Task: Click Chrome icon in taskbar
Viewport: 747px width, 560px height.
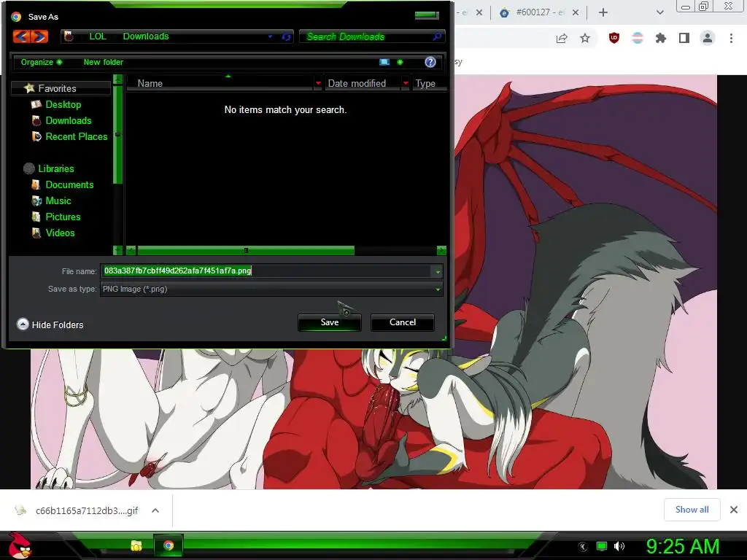Action: coord(169,545)
